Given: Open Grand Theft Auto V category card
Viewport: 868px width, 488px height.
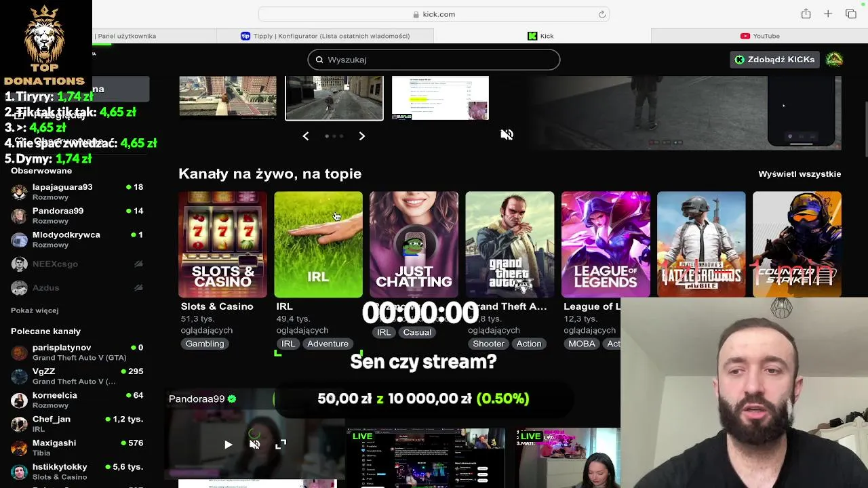Looking at the screenshot, I should pyautogui.click(x=509, y=245).
